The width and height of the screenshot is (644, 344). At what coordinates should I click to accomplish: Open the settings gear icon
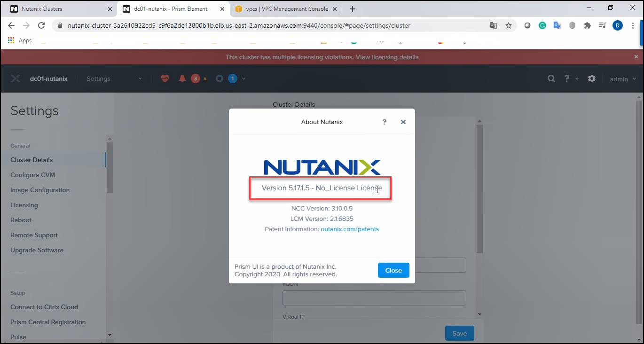click(x=592, y=79)
